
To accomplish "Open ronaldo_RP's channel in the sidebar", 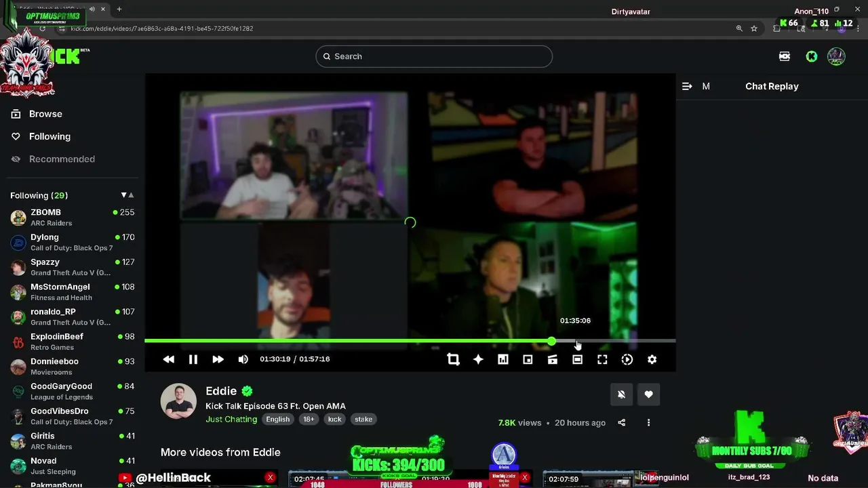I will 72,317.
